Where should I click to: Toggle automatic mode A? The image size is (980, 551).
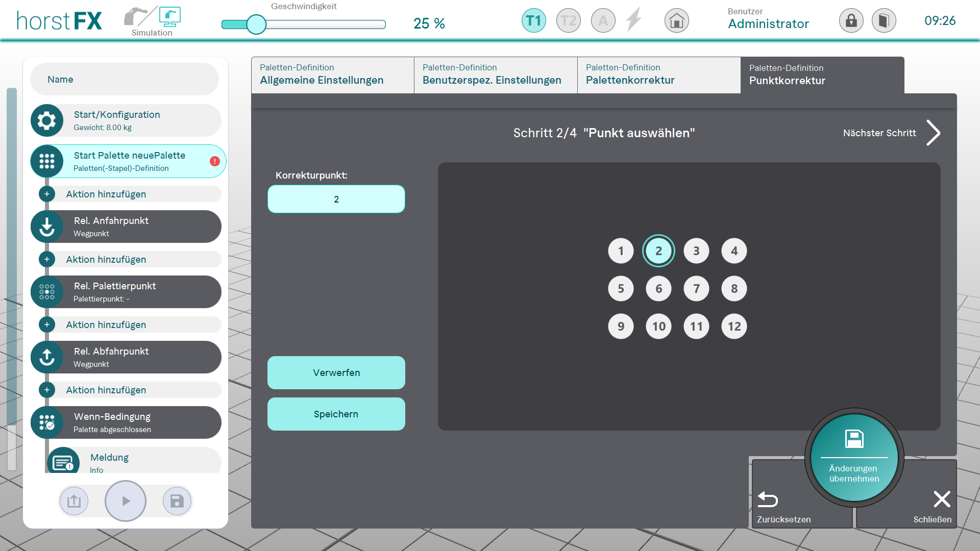tap(603, 21)
